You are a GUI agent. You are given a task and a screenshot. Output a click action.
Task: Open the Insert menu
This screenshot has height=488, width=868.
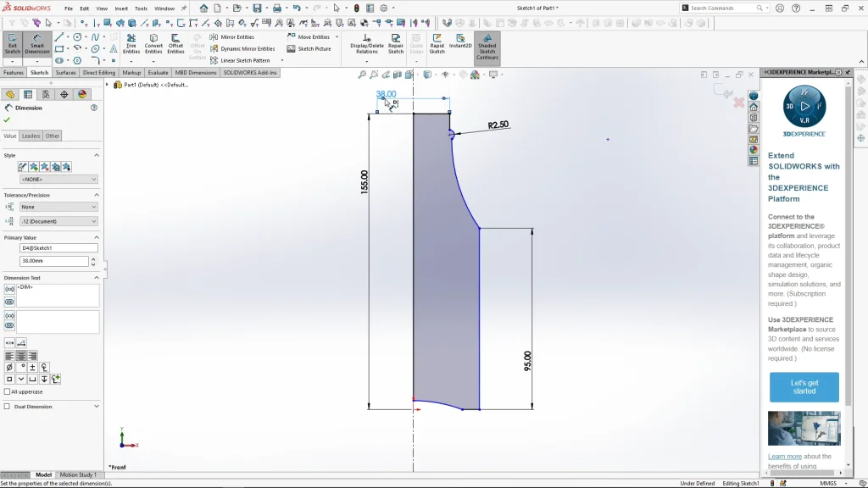tap(121, 8)
